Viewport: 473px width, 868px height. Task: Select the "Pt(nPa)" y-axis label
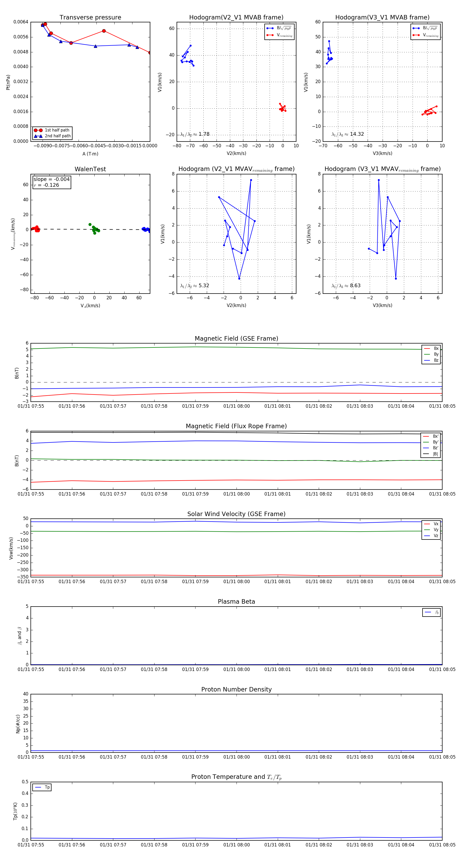click(x=8, y=82)
